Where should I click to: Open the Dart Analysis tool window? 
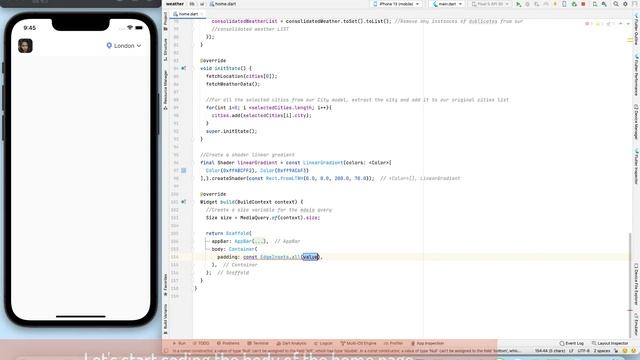(291, 343)
